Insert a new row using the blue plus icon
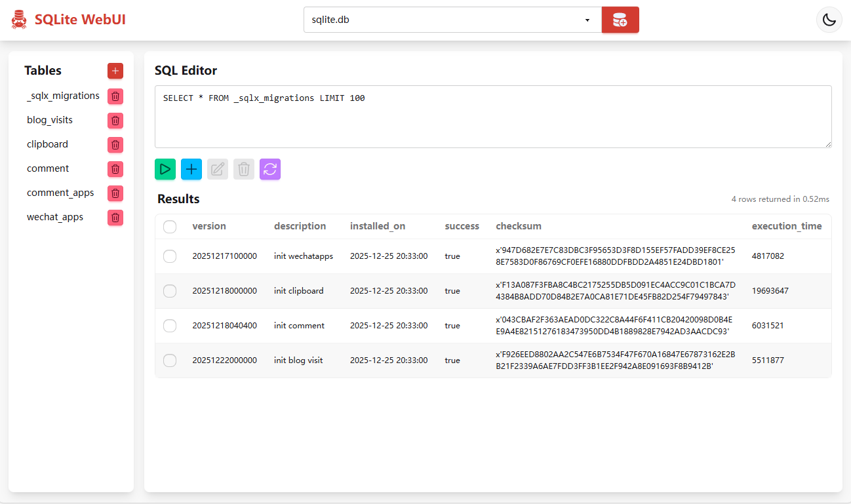 pos(191,169)
